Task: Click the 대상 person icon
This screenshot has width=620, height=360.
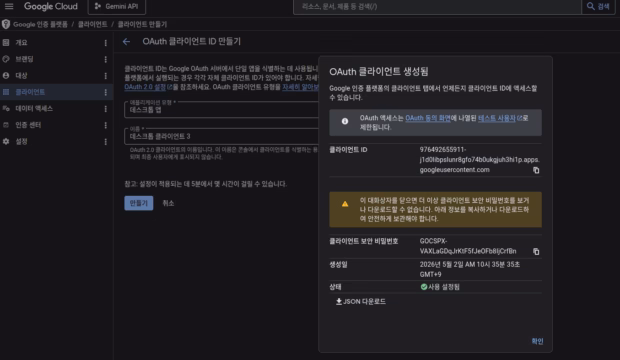Action: pyautogui.click(x=6, y=75)
